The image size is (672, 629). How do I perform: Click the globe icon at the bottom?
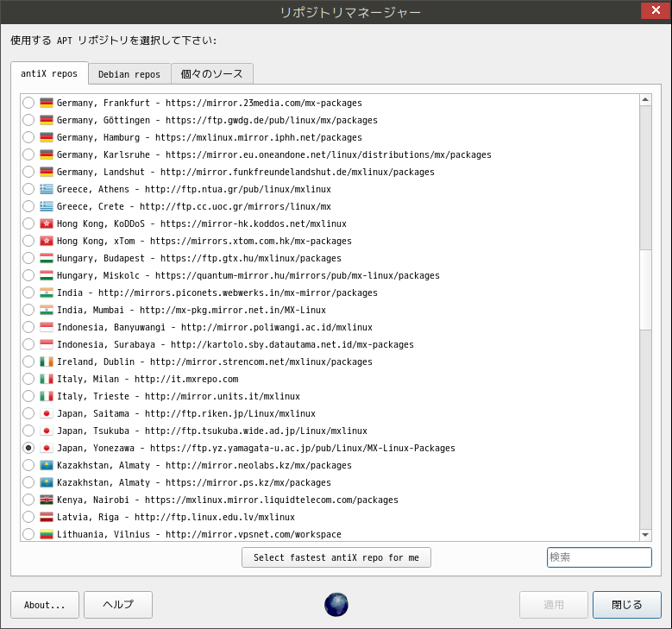336,605
